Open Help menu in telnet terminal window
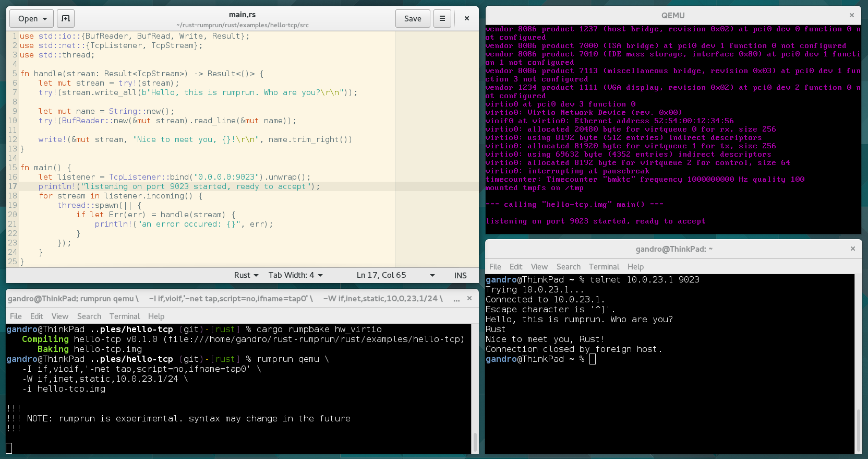This screenshot has height=459, width=868. 635,267
